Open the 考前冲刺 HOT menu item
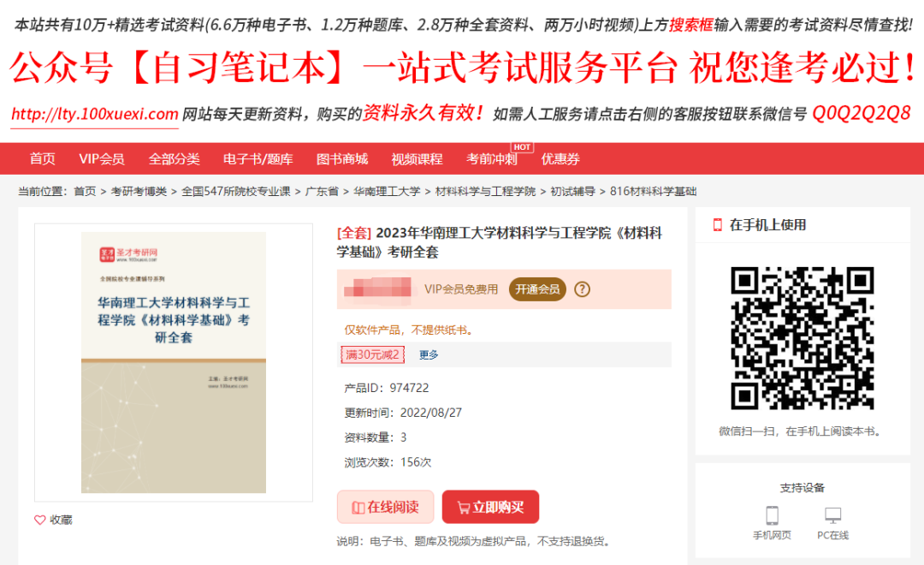Screen dimensions: 924x565 point(491,158)
